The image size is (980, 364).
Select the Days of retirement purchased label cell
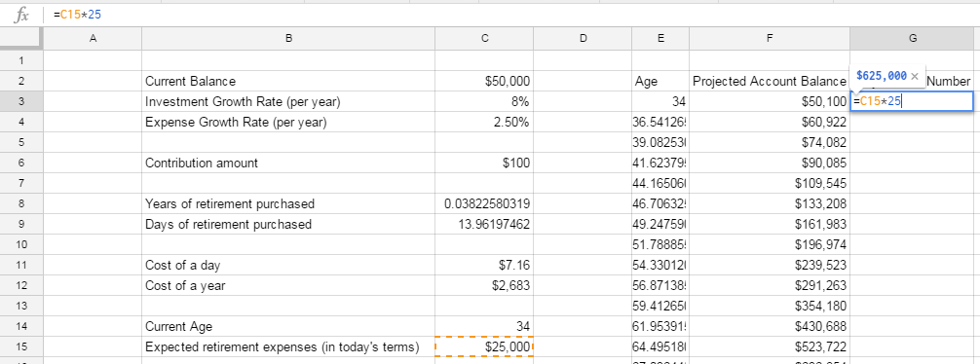(x=288, y=224)
